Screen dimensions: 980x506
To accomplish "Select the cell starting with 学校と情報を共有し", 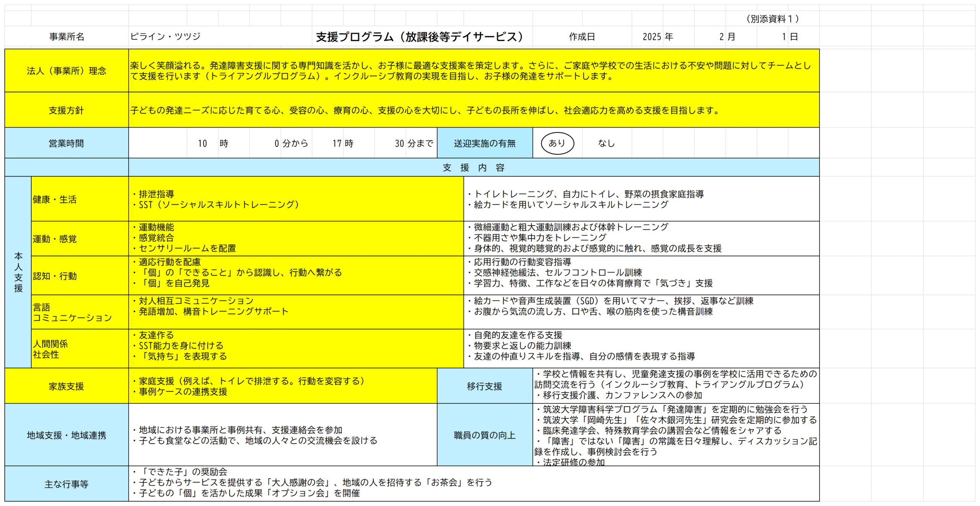I will (676, 386).
